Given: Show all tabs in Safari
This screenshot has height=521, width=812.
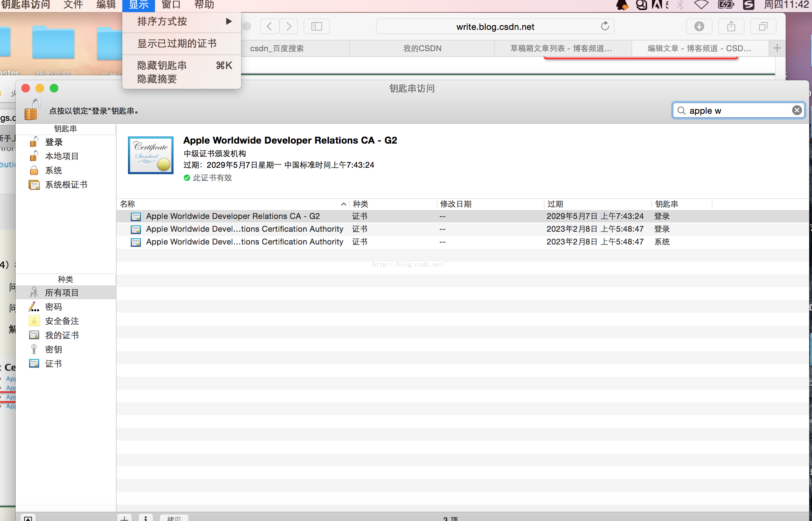Looking at the screenshot, I should click(x=763, y=26).
